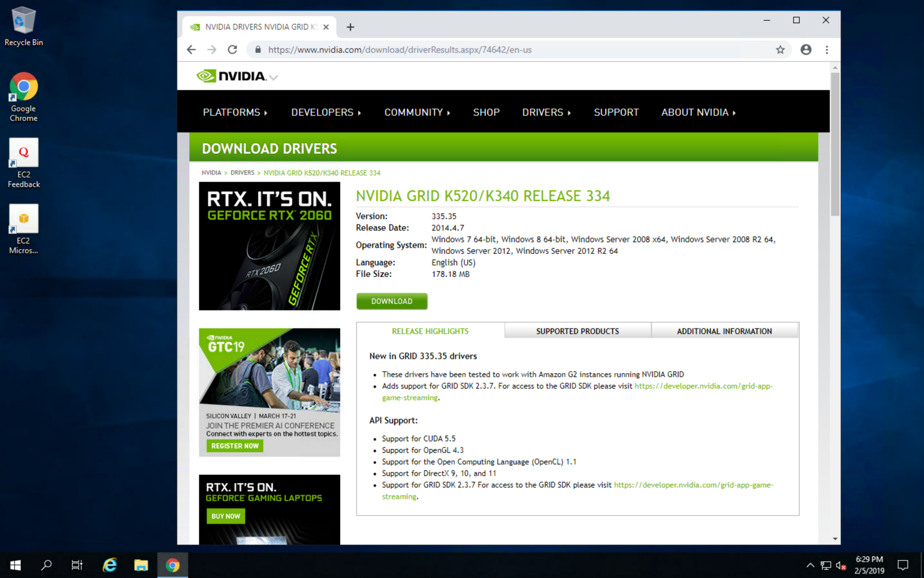The image size is (924, 578).
Task: Open a new browser tab
Action: tap(350, 27)
